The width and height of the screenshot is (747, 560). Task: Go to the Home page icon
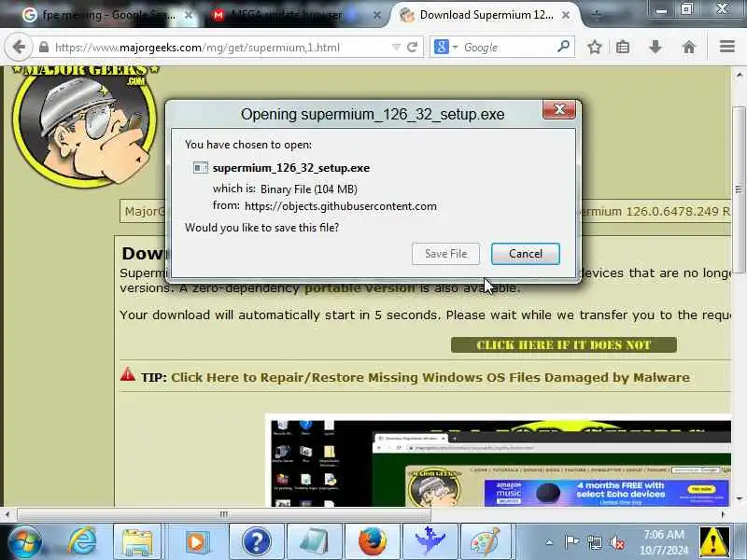[x=689, y=48]
